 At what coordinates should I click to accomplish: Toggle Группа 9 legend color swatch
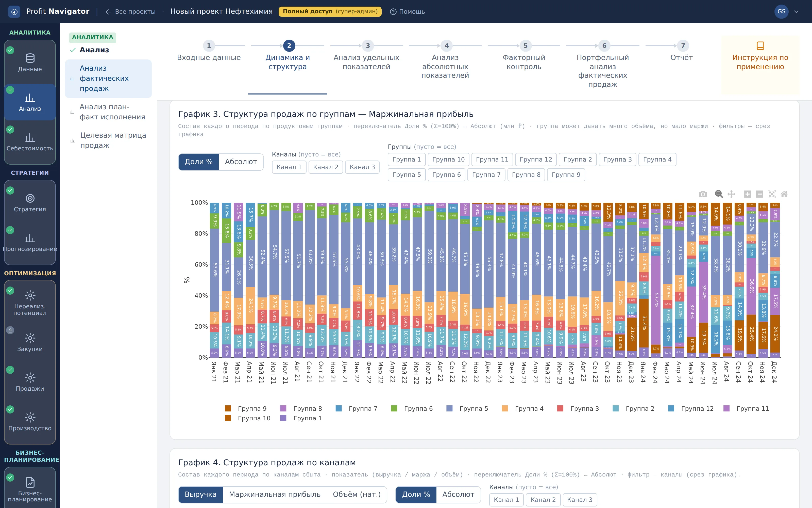(228, 408)
